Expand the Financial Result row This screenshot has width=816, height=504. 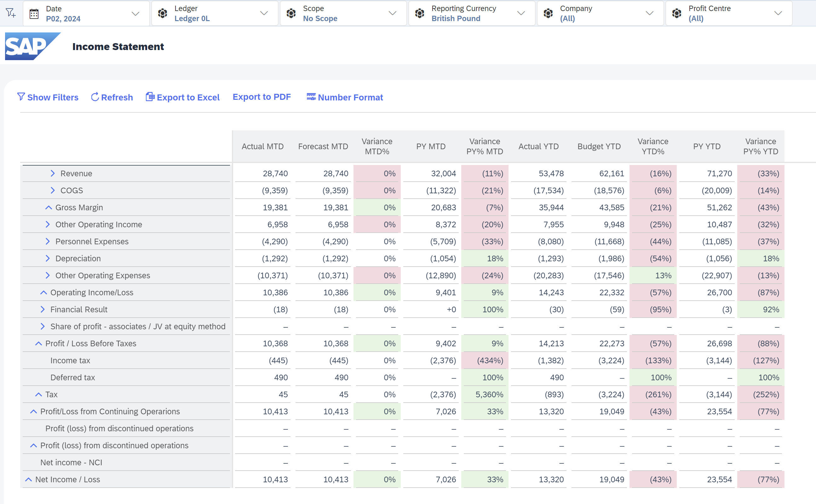tap(42, 309)
